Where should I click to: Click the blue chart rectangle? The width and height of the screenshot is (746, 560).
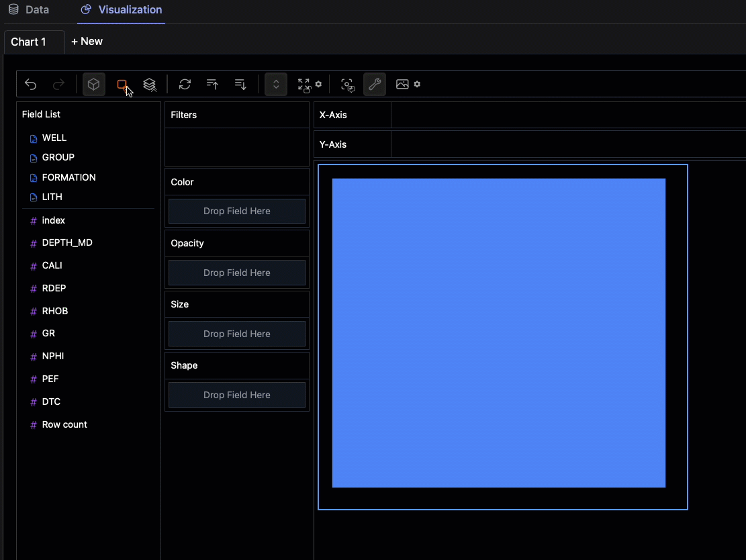(498, 333)
